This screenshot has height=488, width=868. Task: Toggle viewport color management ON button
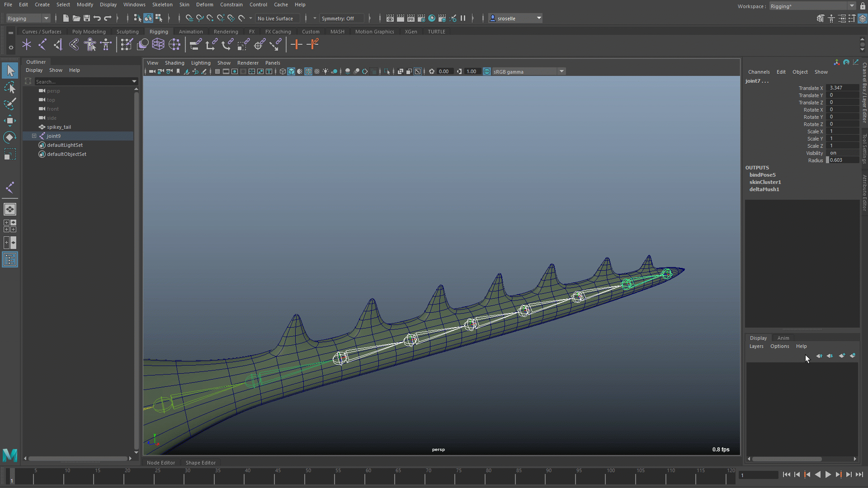pos(487,71)
